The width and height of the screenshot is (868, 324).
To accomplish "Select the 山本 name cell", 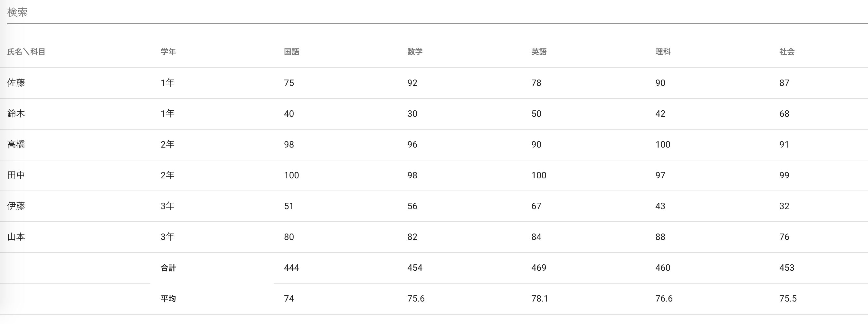I will coord(16,237).
